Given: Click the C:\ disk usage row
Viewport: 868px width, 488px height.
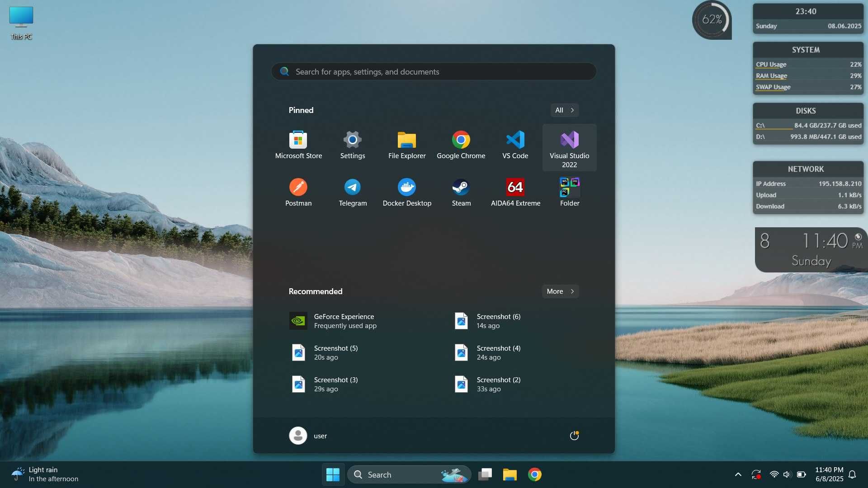Looking at the screenshot, I should pyautogui.click(x=808, y=126).
